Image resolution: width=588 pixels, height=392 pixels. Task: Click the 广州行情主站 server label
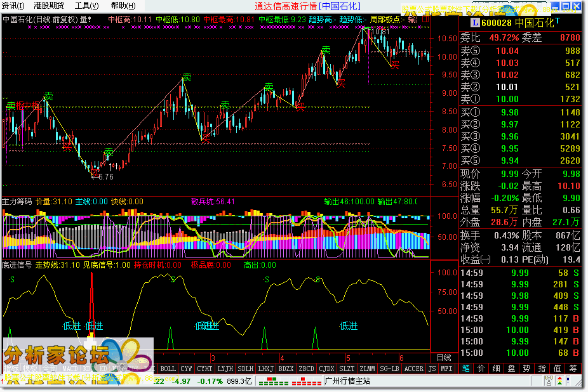click(347, 381)
